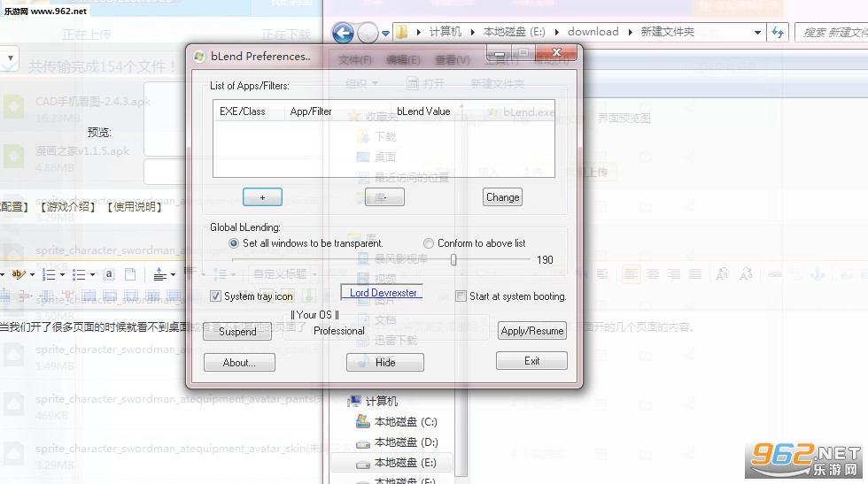The height and width of the screenshot is (484, 868).
Task: Click 漫画之家v1.1.5.apk file entry
Action: 82,151
